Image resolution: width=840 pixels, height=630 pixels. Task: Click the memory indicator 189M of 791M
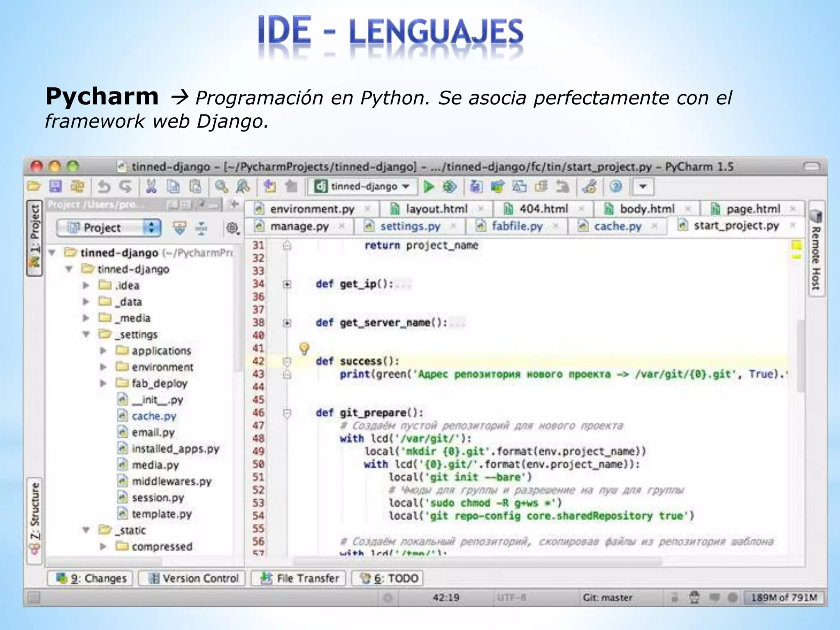[x=783, y=598]
